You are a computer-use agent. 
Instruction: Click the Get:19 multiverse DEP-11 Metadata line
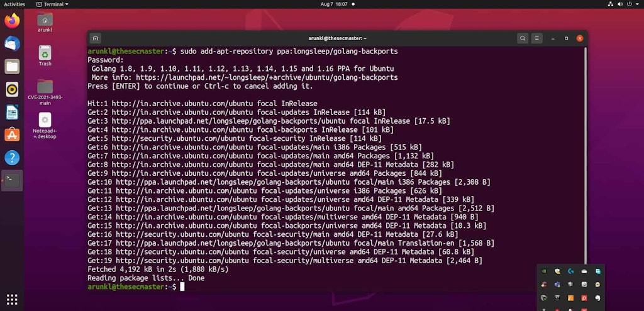pos(285,261)
